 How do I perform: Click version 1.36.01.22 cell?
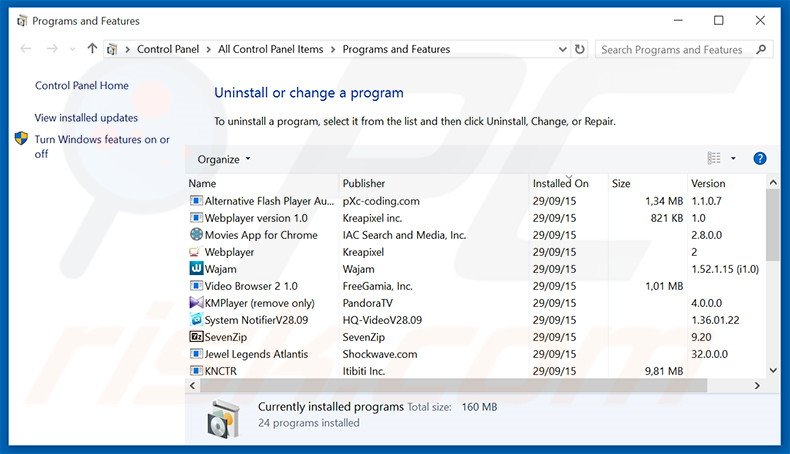(x=715, y=320)
